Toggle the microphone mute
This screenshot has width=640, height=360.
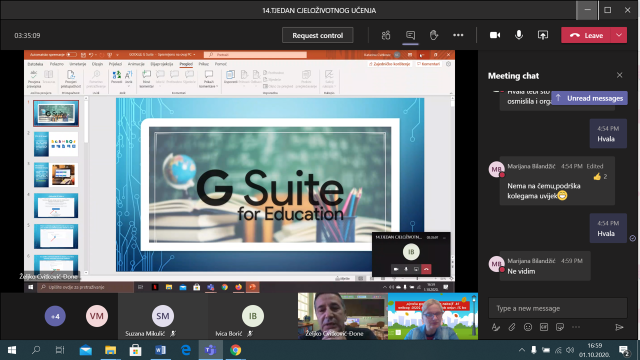519,36
